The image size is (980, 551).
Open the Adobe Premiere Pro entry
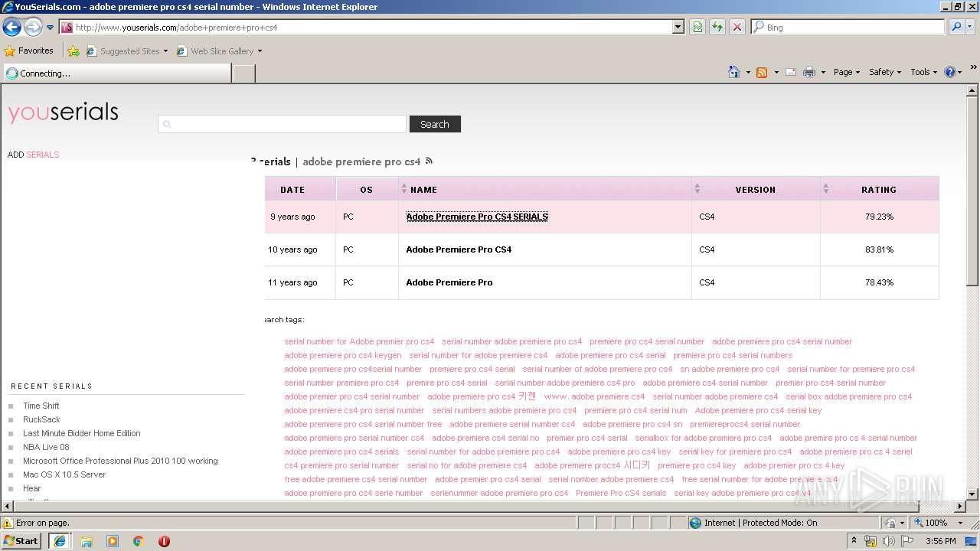[x=449, y=282]
